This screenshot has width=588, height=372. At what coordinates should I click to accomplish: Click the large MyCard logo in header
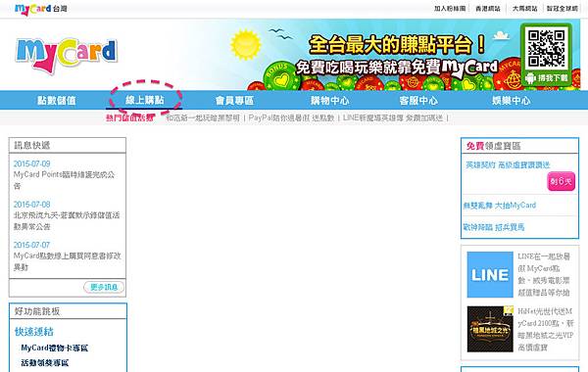67,56
